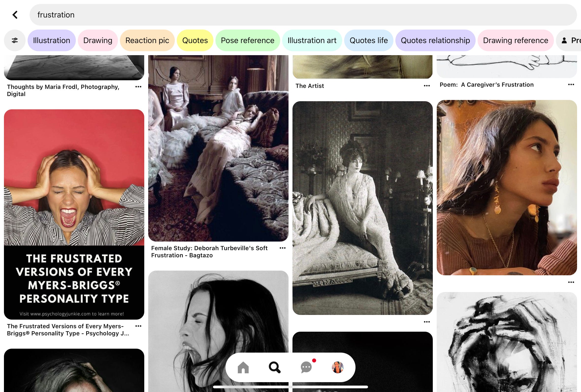Screen dimensions: 581x392
Task: Select the Search magnifier in bottom bar
Action: point(274,367)
